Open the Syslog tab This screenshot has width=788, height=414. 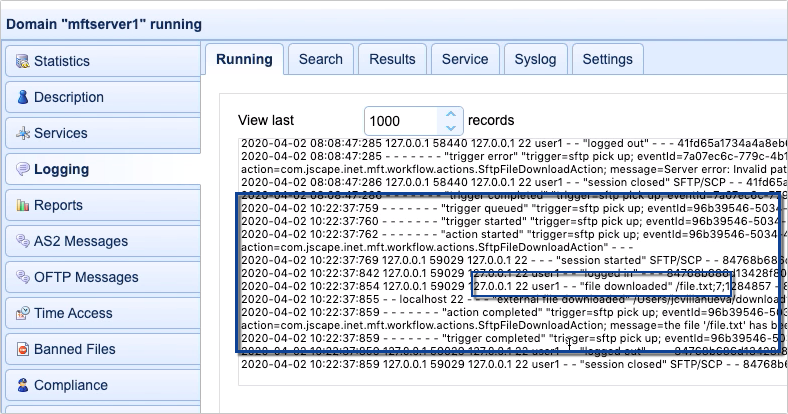tap(535, 59)
